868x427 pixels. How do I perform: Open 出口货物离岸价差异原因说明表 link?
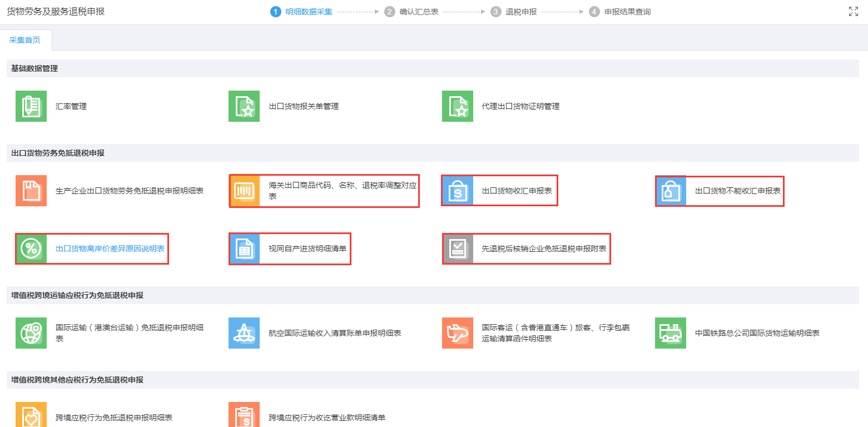click(x=110, y=249)
